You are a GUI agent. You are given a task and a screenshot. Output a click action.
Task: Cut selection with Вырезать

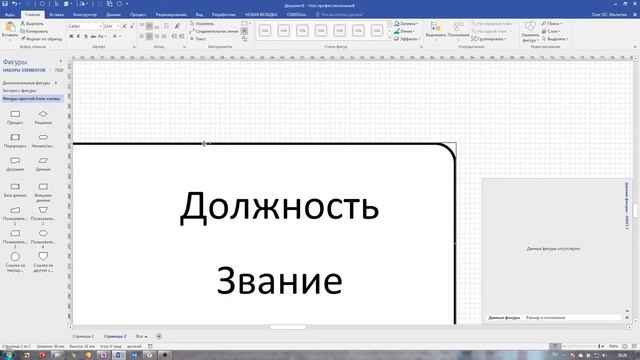tap(31, 24)
